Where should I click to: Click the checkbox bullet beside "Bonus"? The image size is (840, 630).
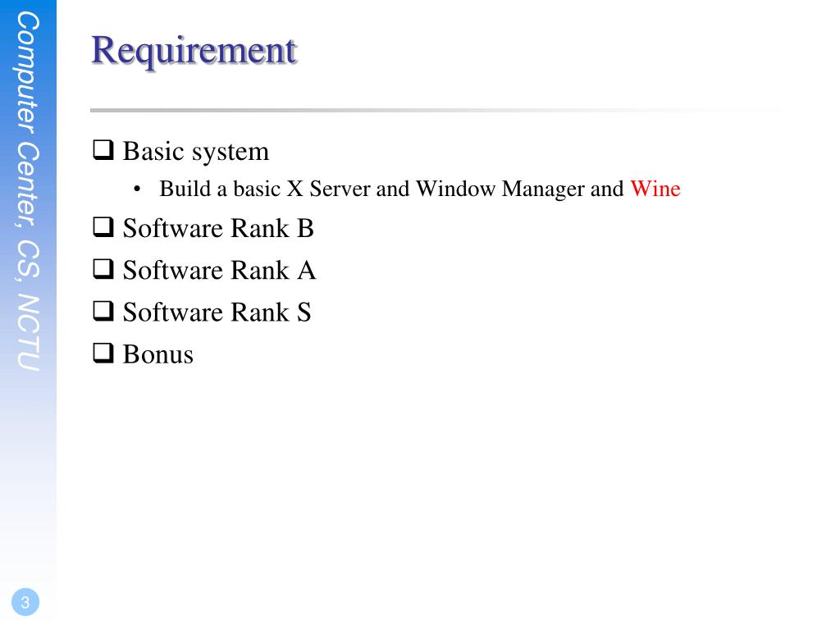click(103, 353)
